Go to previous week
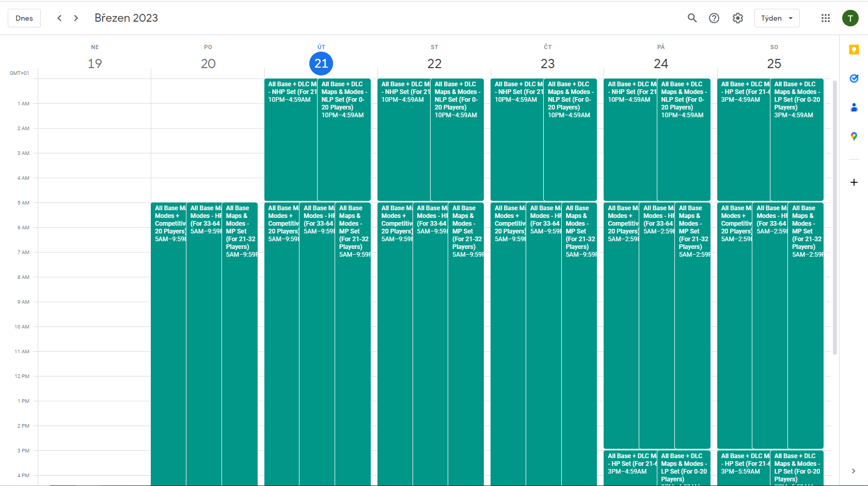The height and width of the screenshot is (486, 868). click(x=59, y=18)
